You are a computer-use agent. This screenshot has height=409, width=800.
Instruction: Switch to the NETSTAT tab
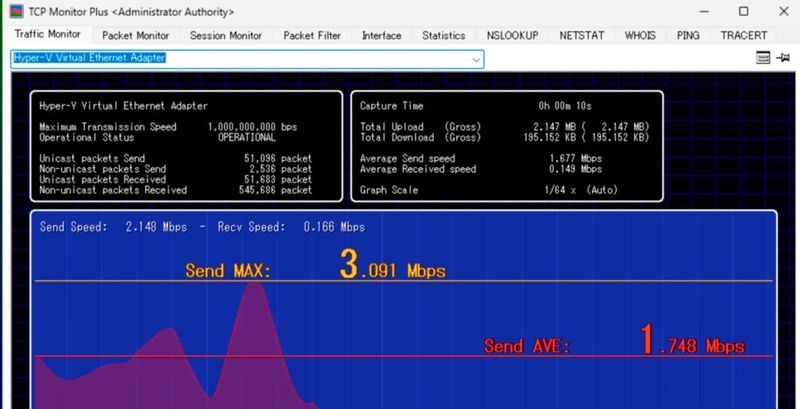point(582,36)
